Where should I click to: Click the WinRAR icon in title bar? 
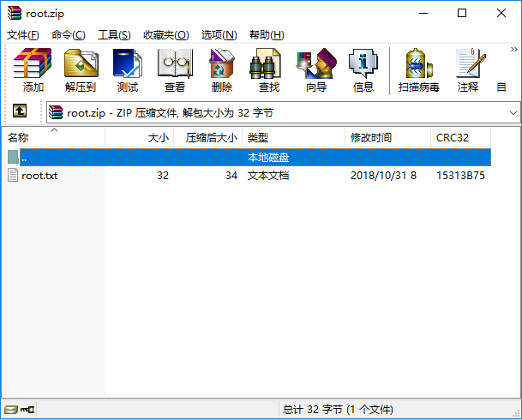(x=15, y=13)
